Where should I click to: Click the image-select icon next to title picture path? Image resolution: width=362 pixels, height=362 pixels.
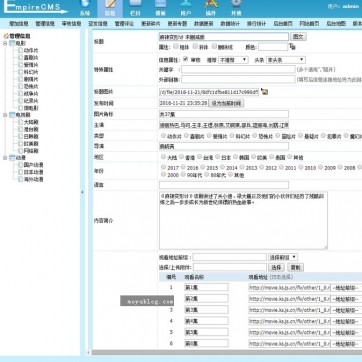coord(264,92)
